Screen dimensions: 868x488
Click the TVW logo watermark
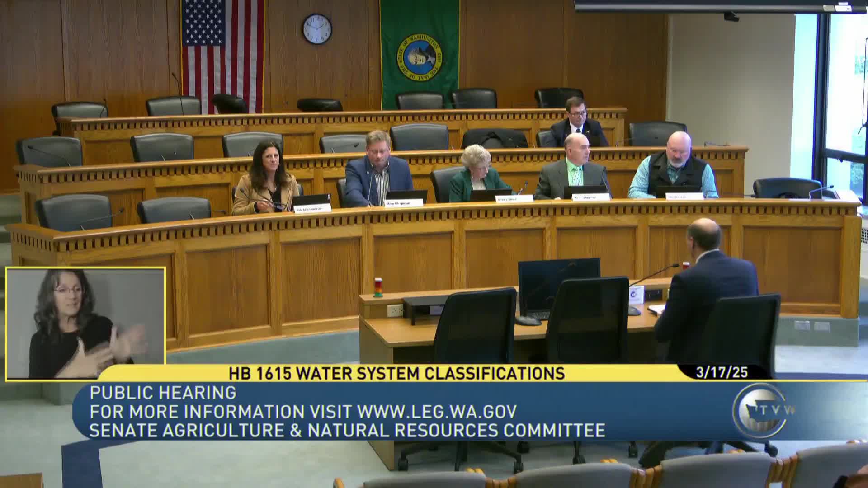[762, 410]
